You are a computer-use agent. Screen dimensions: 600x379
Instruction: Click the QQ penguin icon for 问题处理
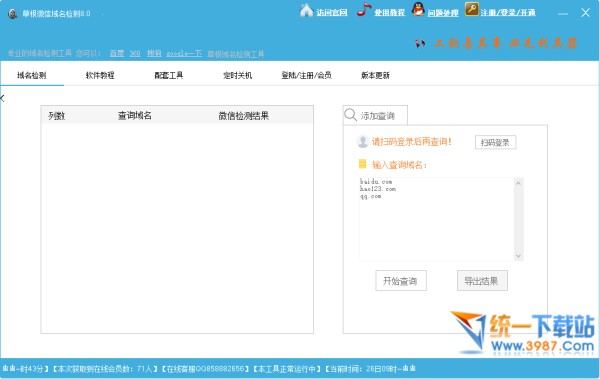coord(418,10)
